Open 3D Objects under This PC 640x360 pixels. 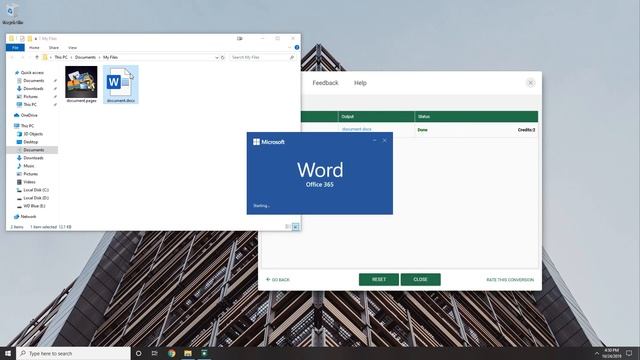33,134
